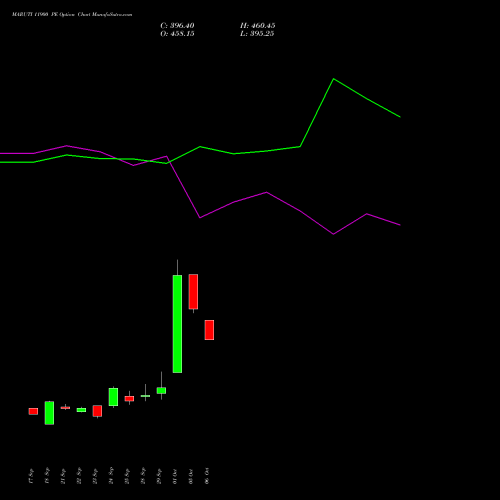Select the 25 Sep date label

[x=127, y=476]
